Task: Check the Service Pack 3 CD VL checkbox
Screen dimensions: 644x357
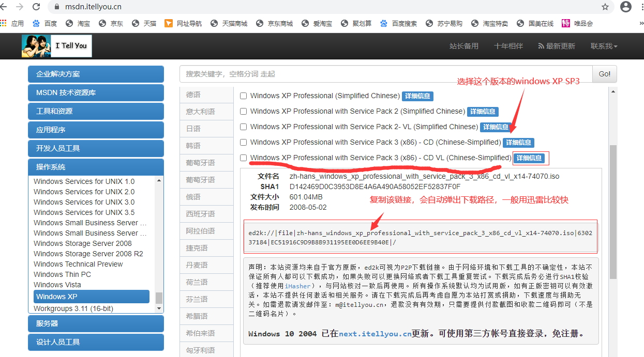Action: pos(243,158)
